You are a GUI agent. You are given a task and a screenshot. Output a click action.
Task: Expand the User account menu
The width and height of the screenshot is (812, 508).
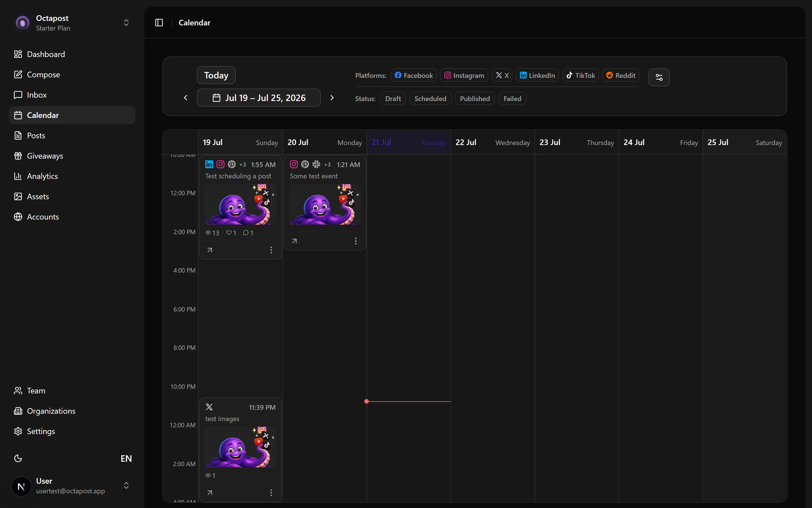click(126, 485)
